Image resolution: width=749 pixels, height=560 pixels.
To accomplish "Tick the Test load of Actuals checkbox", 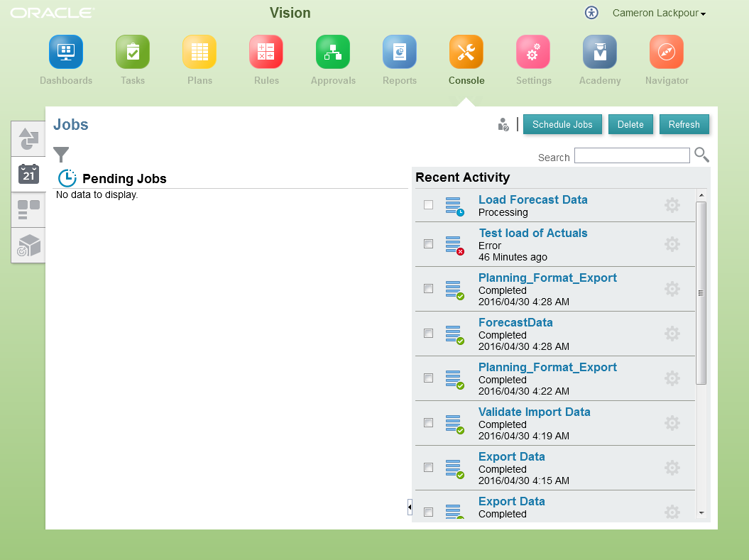I will (x=429, y=244).
